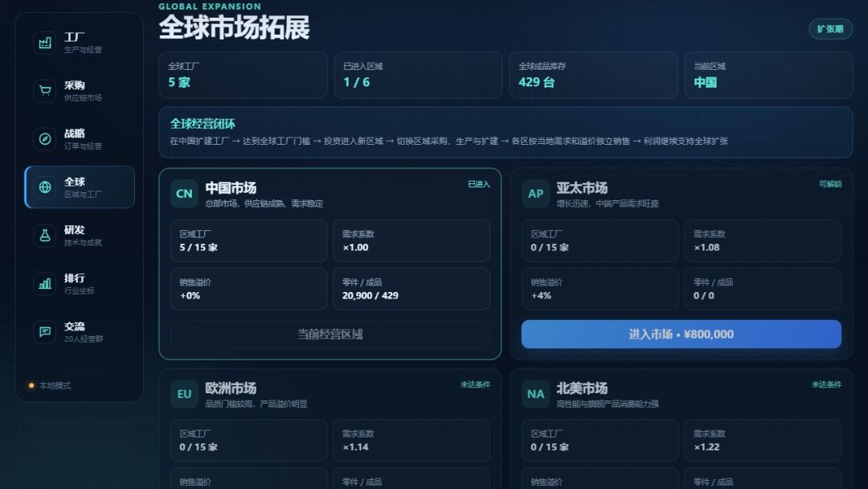Click the 当前经营区域 button
The height and width of the screenshot is (489, 868).
pos(330,334)
